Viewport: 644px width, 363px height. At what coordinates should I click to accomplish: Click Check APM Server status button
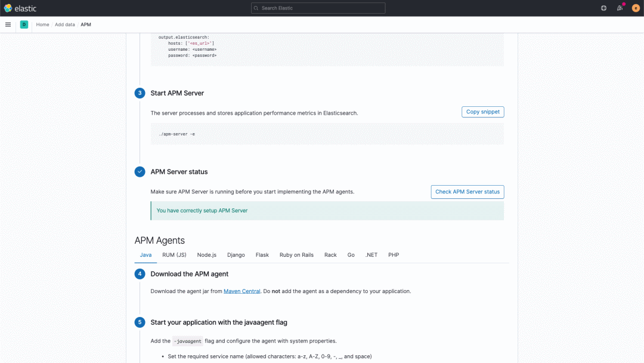pyautogui.click(x=467, y=192)
